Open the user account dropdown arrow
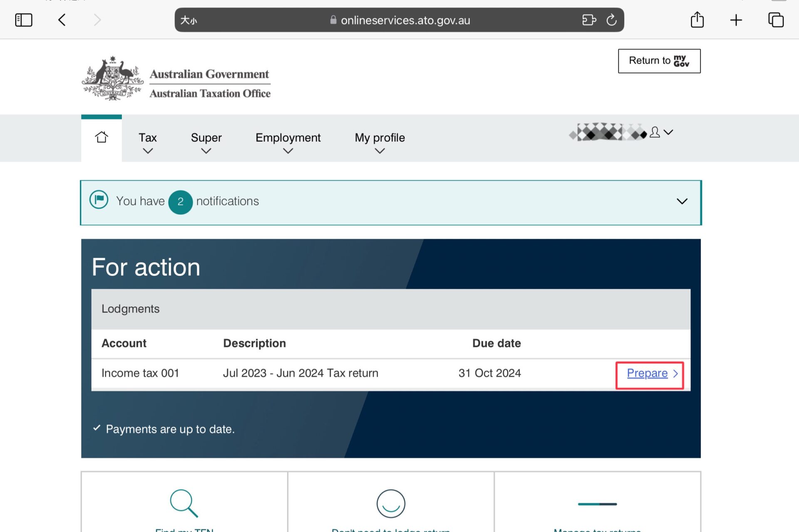799x532 pixels. point(668,132)
